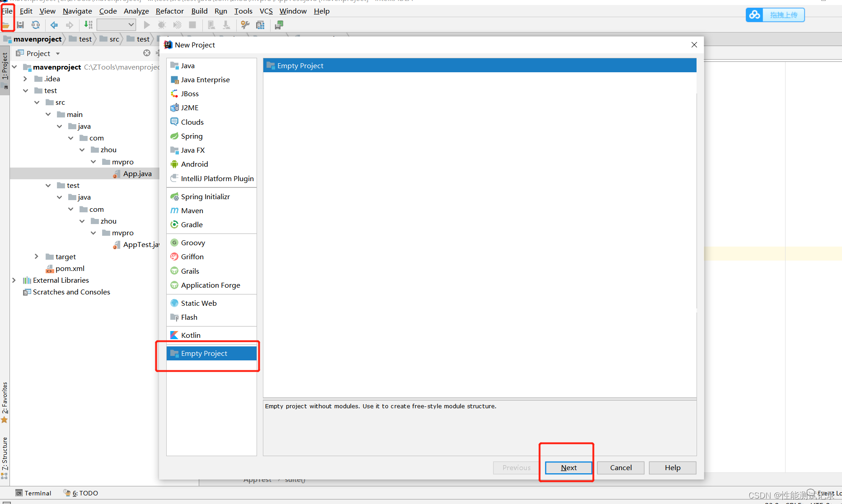Viewport: 842px width, 504px height.
Task: Select Kotlin project type
Action: pos(211,335)
